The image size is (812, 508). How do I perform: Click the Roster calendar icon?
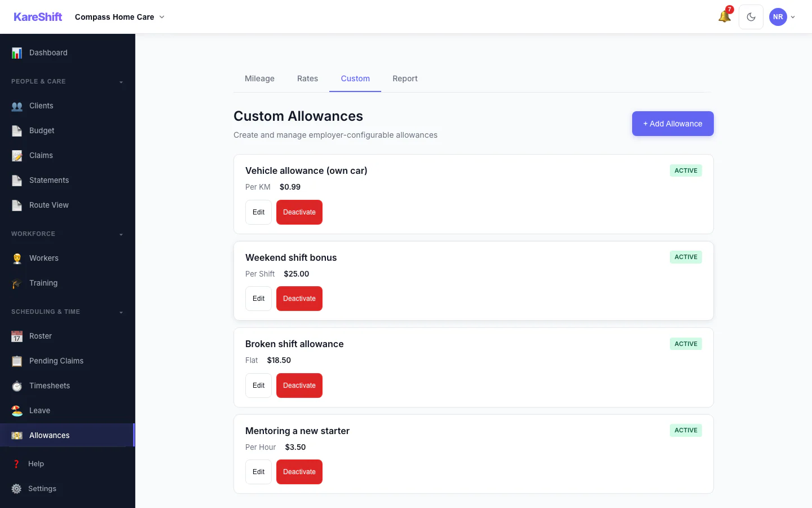(17, 336)
